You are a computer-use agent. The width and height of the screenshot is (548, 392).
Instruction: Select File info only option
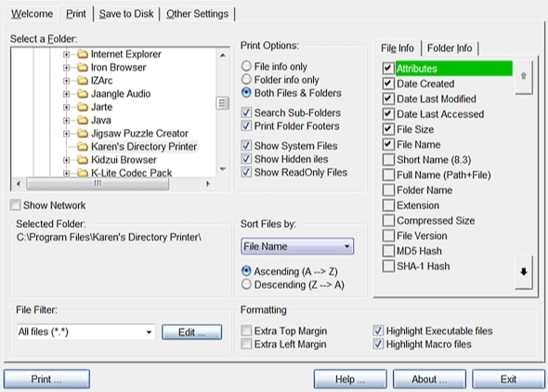tap(246, 66)
